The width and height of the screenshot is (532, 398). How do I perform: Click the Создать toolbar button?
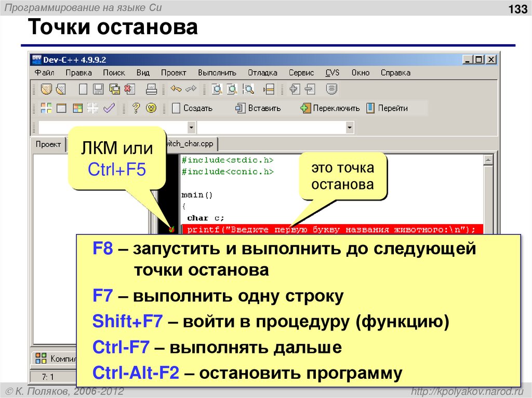coord(192,108)
